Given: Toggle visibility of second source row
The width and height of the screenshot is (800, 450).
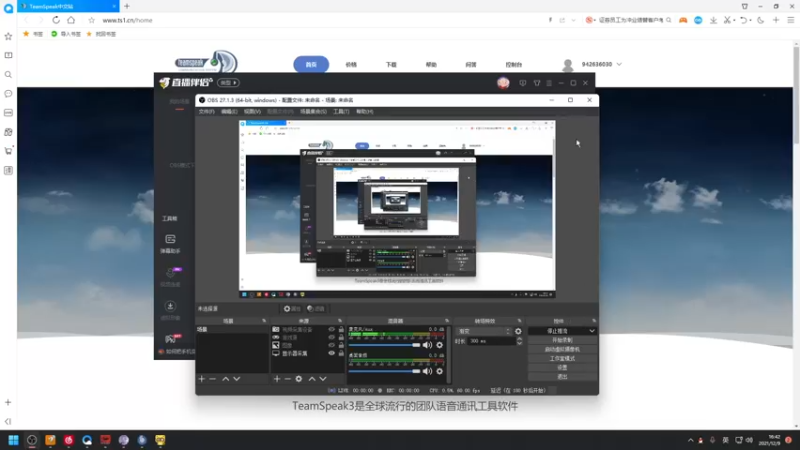Looking at the screenshot, I should pos(332,337).
